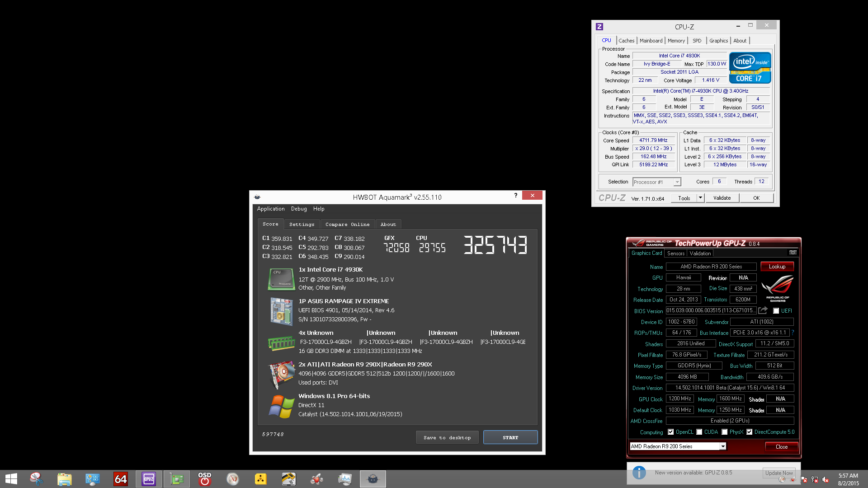Open the Debug menu in Aquamark
868x488 pixels.
(x=299, y=209)
